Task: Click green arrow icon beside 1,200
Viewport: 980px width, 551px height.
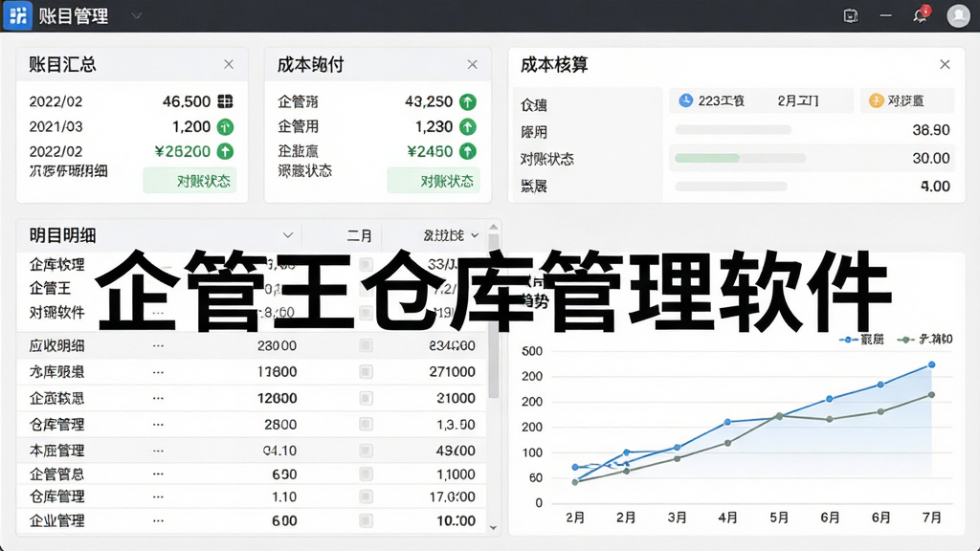Action: [x=225, y=127]
